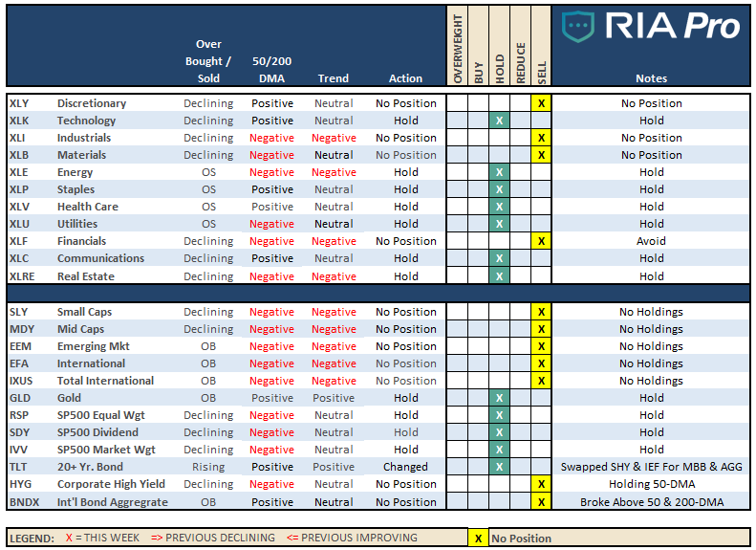
Task: Click the green X in the XLK Hold cell
Action: pos(498,121)
